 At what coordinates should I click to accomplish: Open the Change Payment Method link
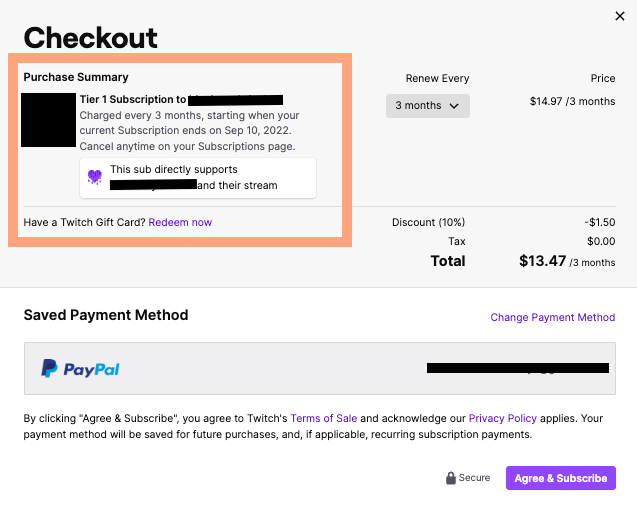pyautogui.click(x=552, y=317)
